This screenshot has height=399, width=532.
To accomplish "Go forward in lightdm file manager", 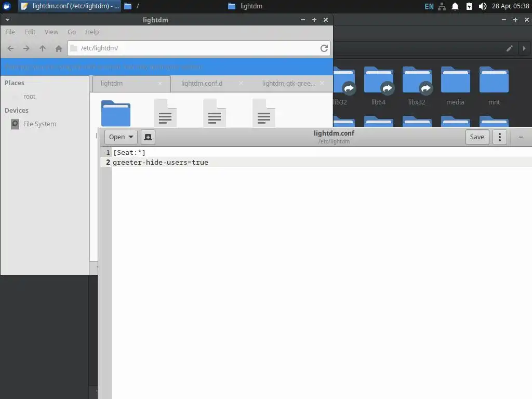I will [x=26, y=48].
